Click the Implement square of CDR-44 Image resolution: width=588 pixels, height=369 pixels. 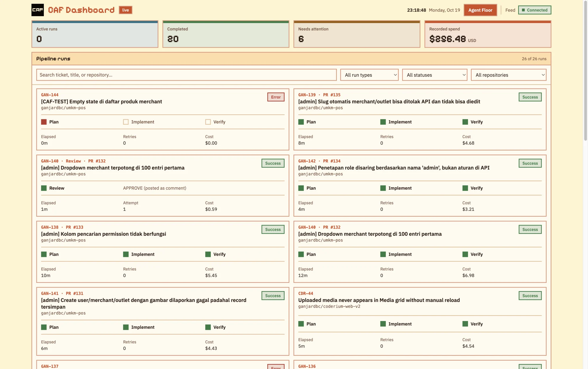point(383,324)
